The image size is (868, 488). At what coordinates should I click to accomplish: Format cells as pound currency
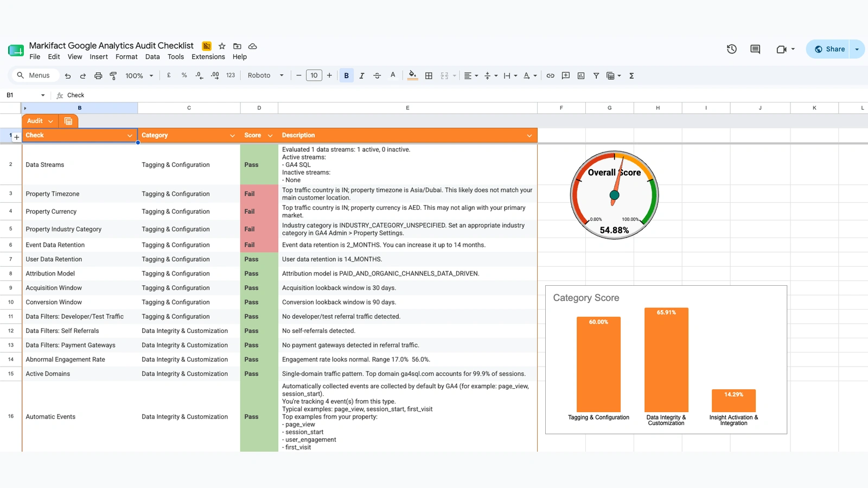pyautogui.click(x=169, y=75)
